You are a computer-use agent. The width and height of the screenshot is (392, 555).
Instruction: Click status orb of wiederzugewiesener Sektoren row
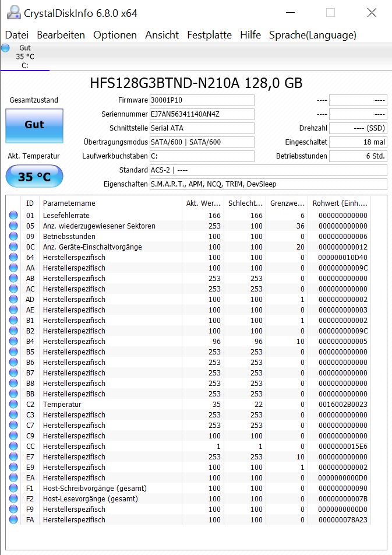click(x=13, y=226)
